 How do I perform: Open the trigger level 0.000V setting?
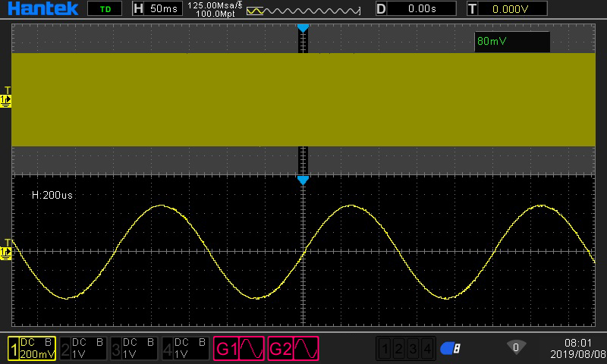[507, 9]
